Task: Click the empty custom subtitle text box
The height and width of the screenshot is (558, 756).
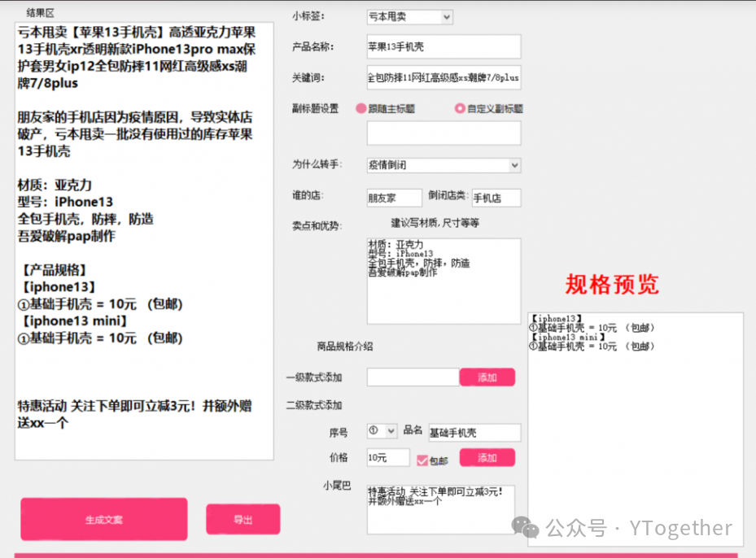Action: (x=444, y=133)
